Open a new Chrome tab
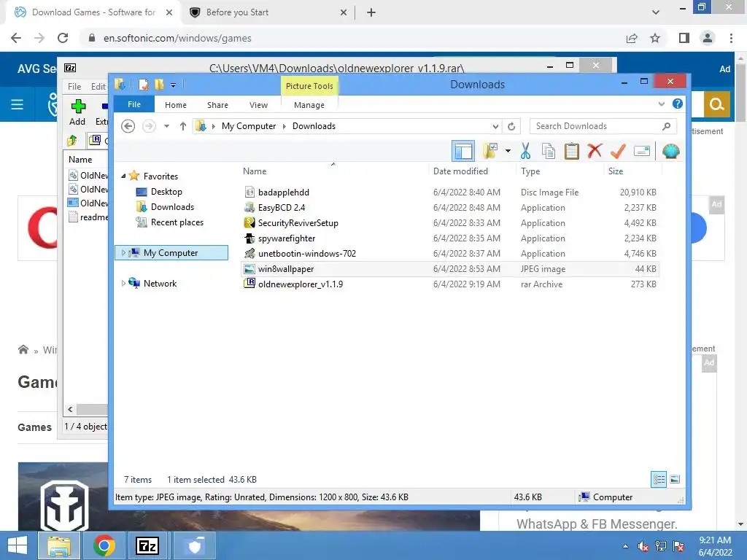The height and width of the screenshot is (560, 747). click(371, 12)
